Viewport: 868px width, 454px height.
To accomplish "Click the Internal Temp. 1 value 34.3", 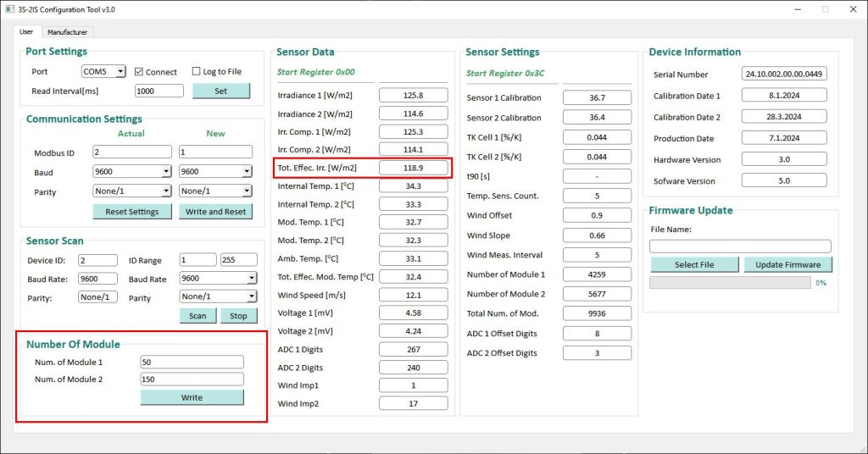I will (414, 185).
